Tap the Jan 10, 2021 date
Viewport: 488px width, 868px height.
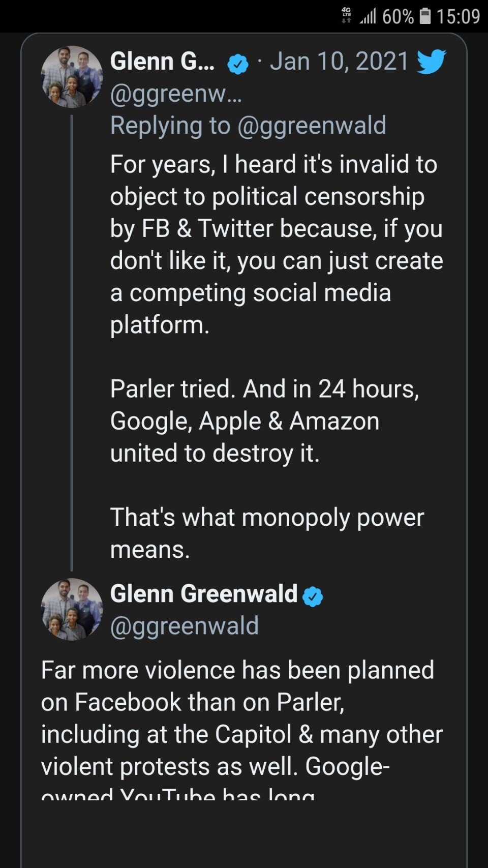339,62
